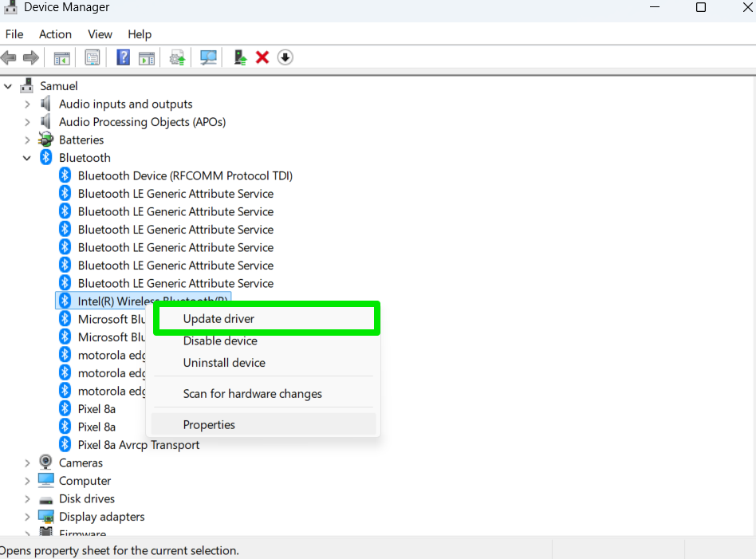Expand the Display adapters category
Image resolution: width=756 pixels, height=559 pixels.
(27, 517)
